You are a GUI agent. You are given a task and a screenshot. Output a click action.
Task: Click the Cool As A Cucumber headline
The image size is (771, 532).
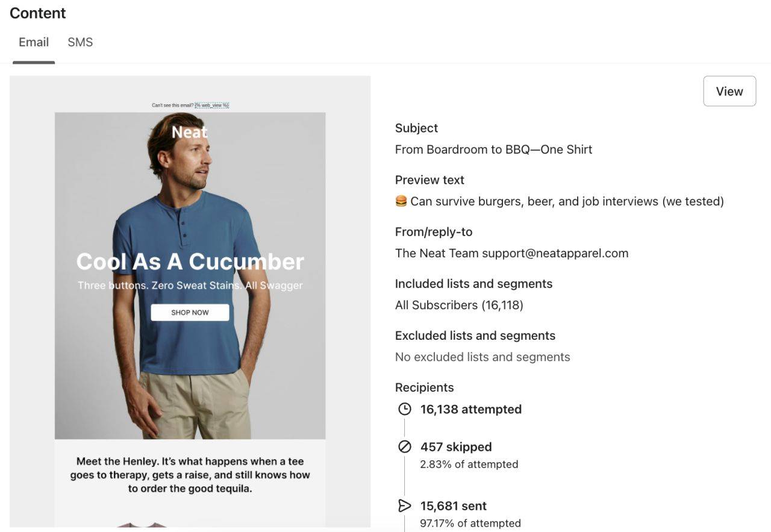190,261
